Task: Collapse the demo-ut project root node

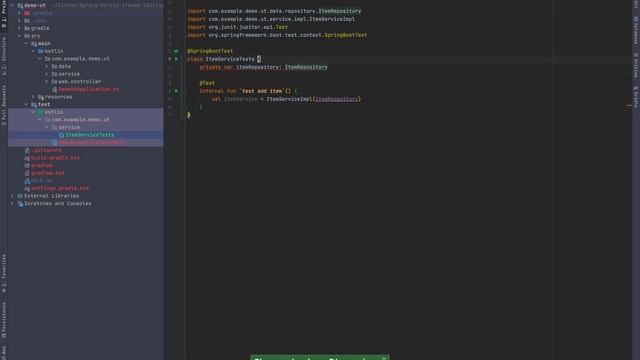Action: tap(12, 6)
